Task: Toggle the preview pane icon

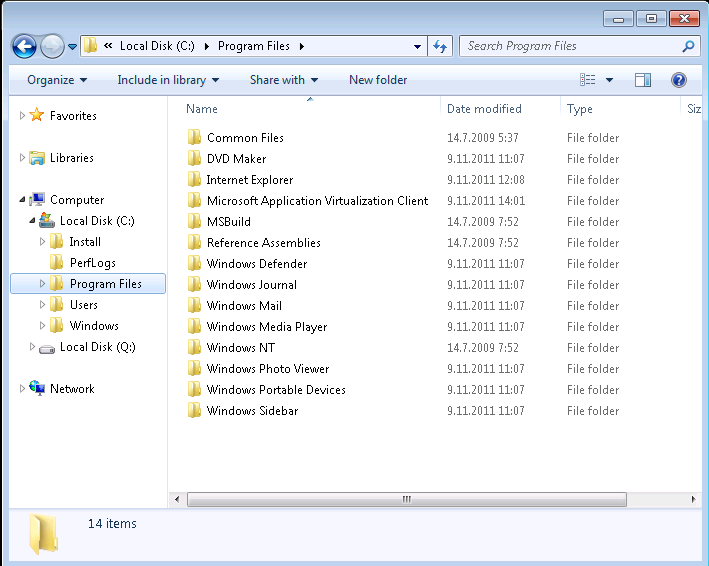Action: (643, 80)
